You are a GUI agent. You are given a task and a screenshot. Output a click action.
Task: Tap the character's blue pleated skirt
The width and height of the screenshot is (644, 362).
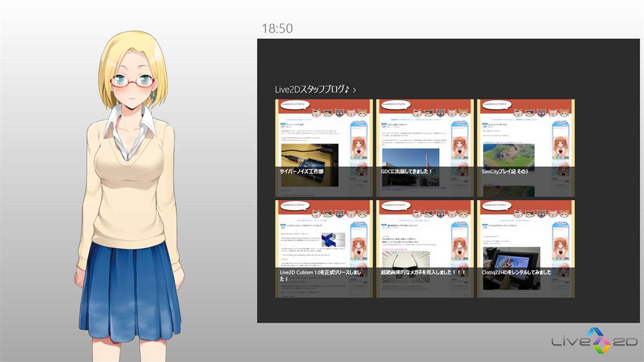tap(130, 290)
